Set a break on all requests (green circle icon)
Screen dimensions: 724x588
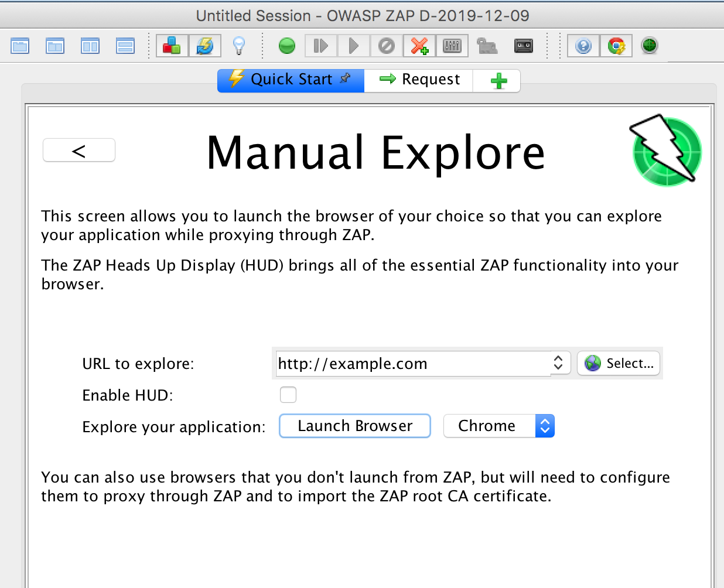click(287, 45)
